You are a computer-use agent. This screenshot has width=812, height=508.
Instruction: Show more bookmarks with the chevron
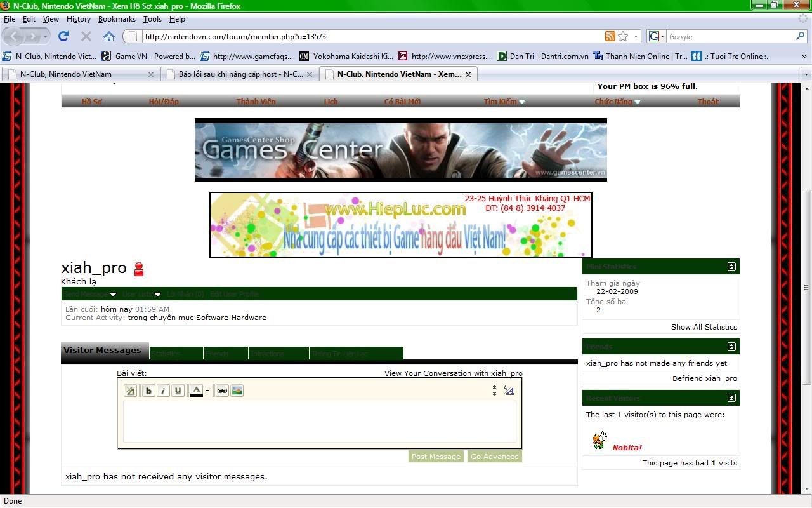coord(804,56)
